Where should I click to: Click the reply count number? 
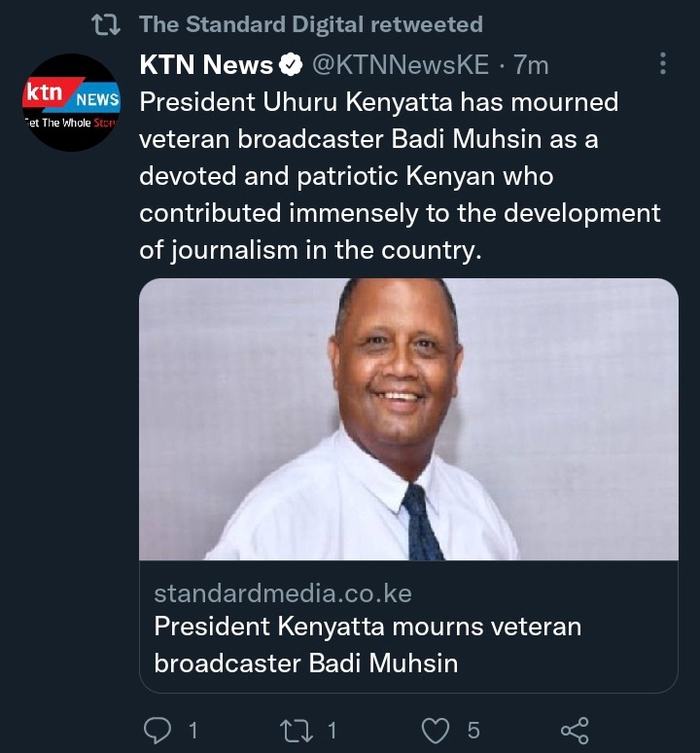point(192,731)
